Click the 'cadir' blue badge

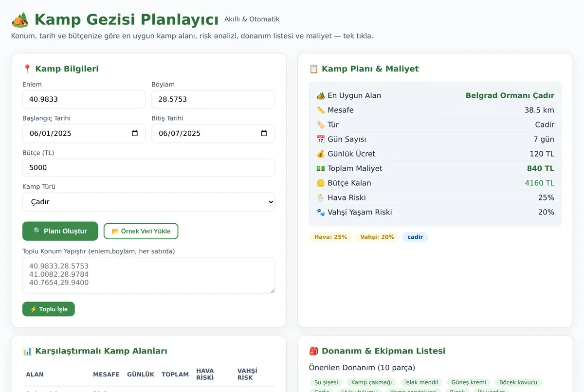pyautogui.click(x=415, y=237)
